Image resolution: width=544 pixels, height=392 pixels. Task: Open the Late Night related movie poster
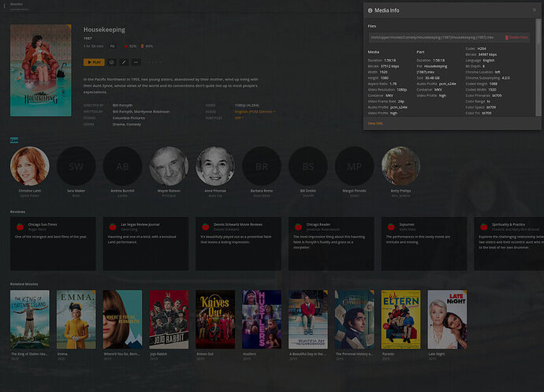coord(447,319)
